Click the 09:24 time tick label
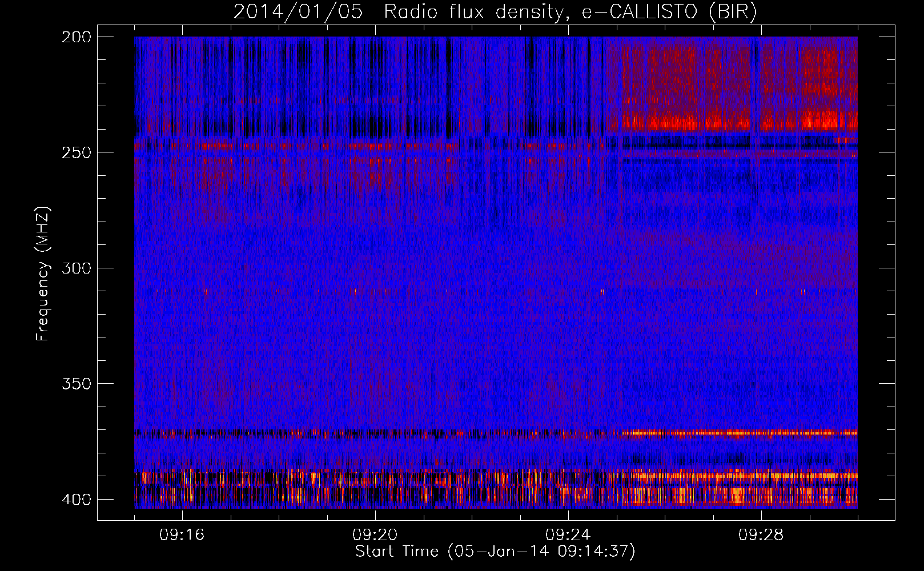The image size is (924, 571). pos(568,535)
